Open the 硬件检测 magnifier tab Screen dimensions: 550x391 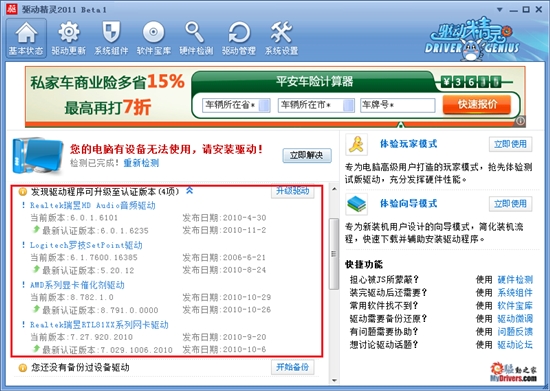(x=196, y=38)
